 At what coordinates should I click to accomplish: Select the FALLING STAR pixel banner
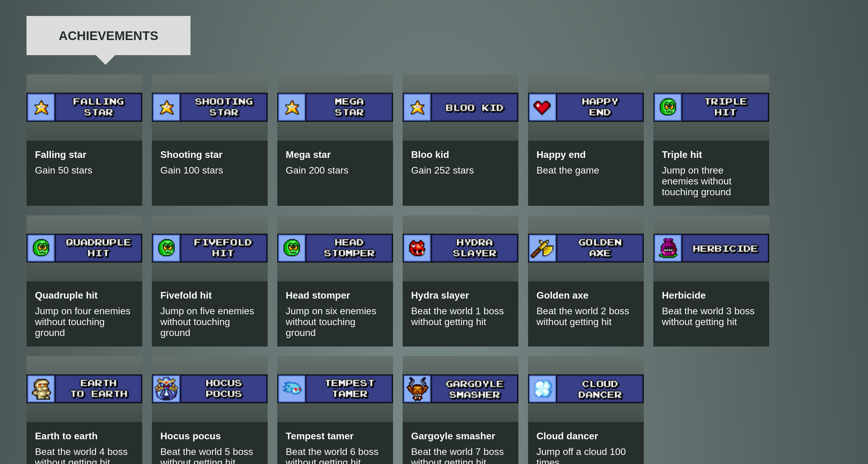pos(84,108)
